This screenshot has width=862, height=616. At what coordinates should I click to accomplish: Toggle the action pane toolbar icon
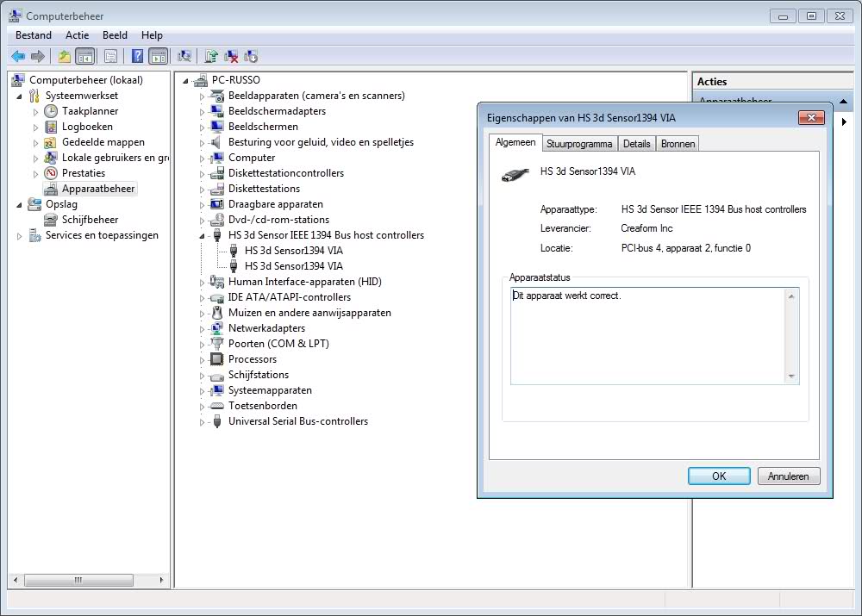coord(158,56)
